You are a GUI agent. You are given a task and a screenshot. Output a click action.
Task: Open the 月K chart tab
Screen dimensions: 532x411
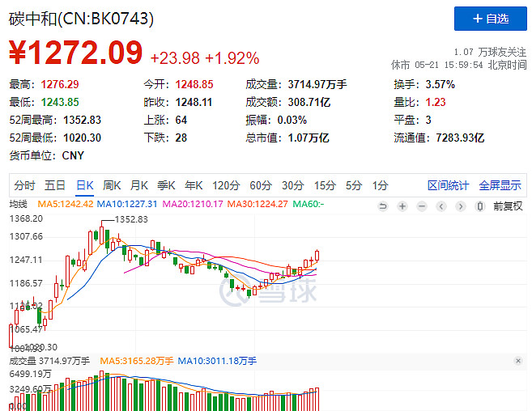138,185
